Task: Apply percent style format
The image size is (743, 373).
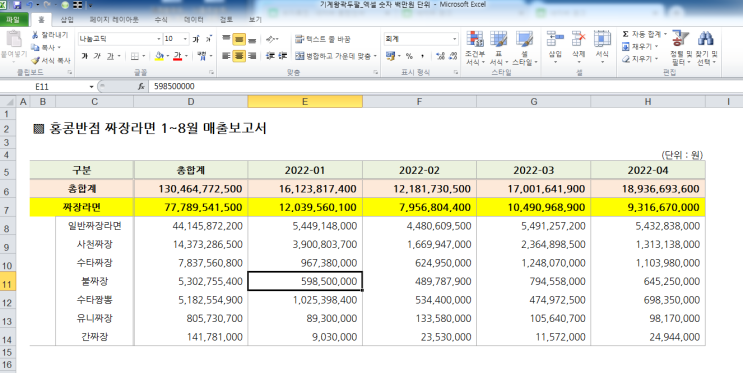Action: (409, 56)
